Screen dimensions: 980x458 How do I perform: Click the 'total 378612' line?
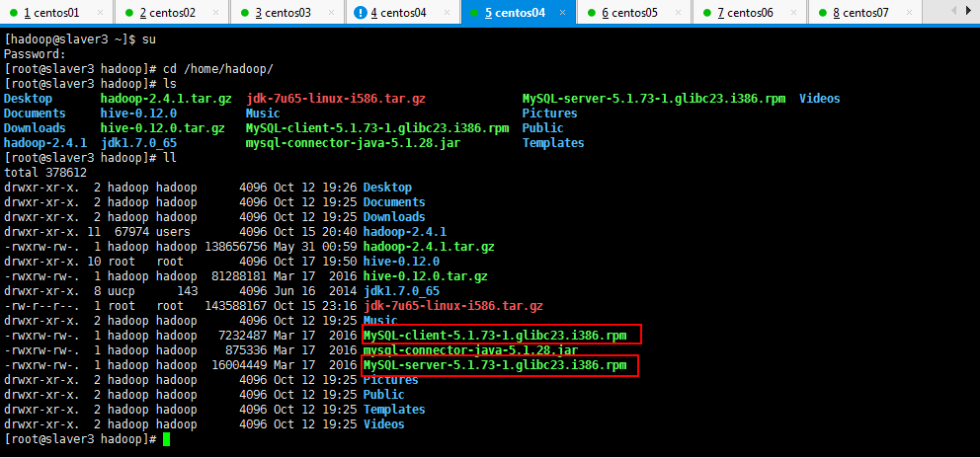coord(45,173)
